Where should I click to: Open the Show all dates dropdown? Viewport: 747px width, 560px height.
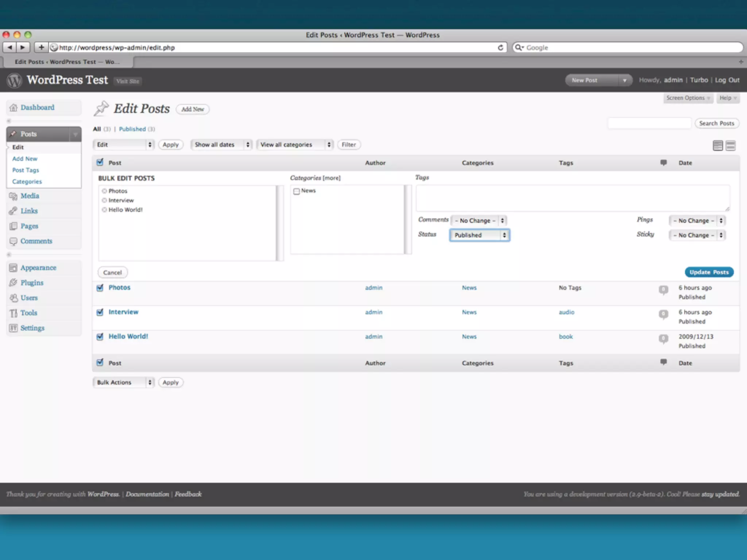(221, 145)
